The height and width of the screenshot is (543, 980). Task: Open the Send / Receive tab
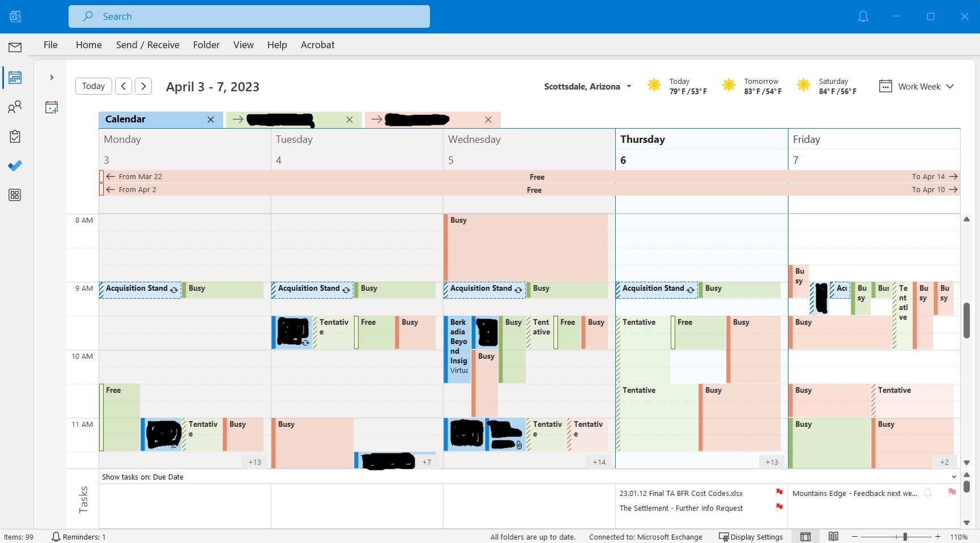click(148, 45)
